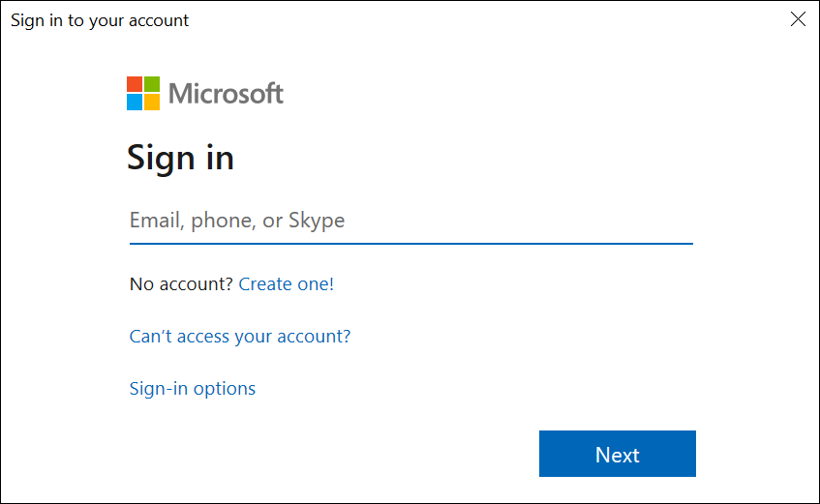Open Can't access your account? link

click(240, 337)
